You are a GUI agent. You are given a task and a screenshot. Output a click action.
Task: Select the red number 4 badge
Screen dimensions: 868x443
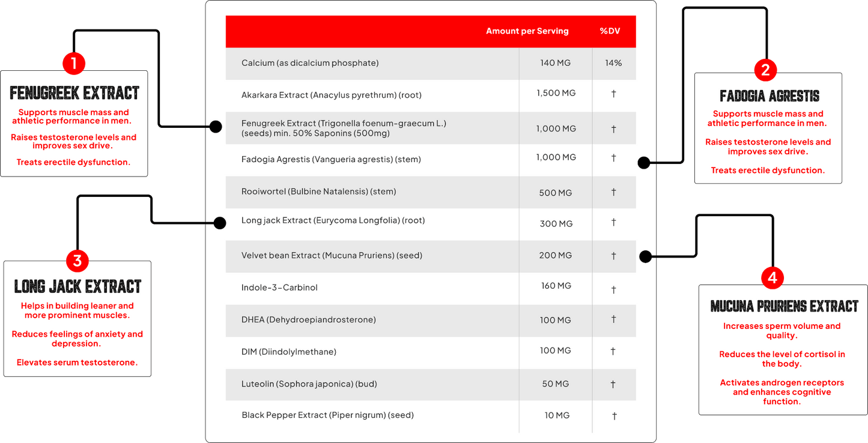(772, 277)
